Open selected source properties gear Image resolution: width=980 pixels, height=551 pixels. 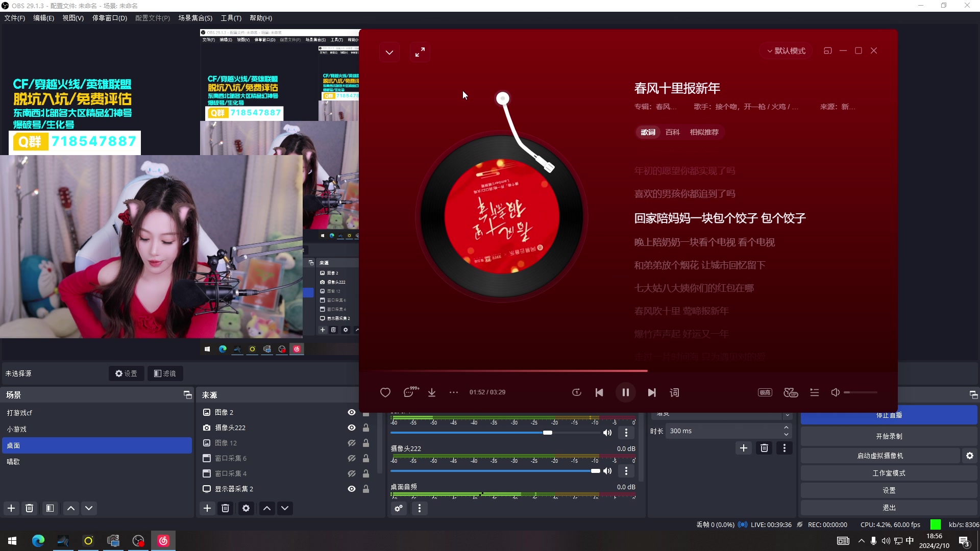[246, 508]
